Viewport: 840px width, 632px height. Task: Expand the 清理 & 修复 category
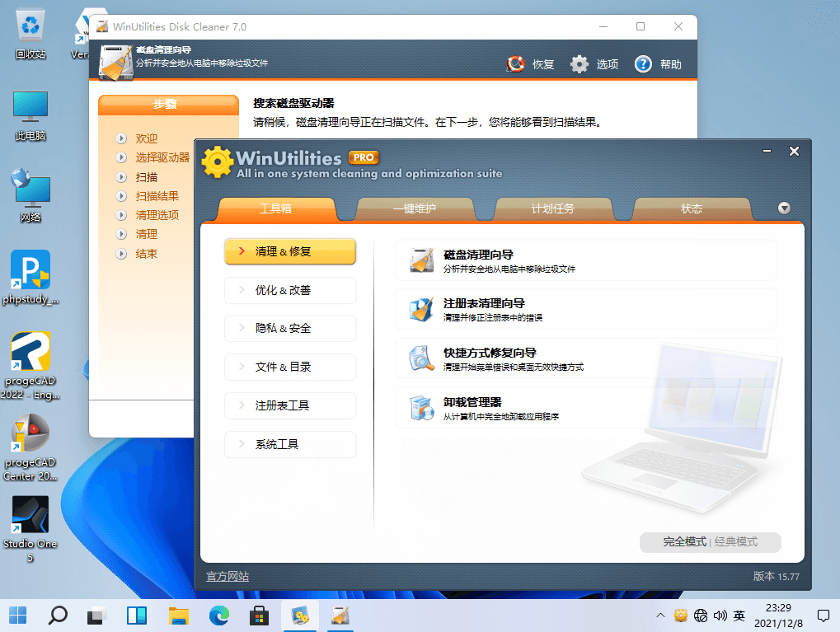[290, 252]
